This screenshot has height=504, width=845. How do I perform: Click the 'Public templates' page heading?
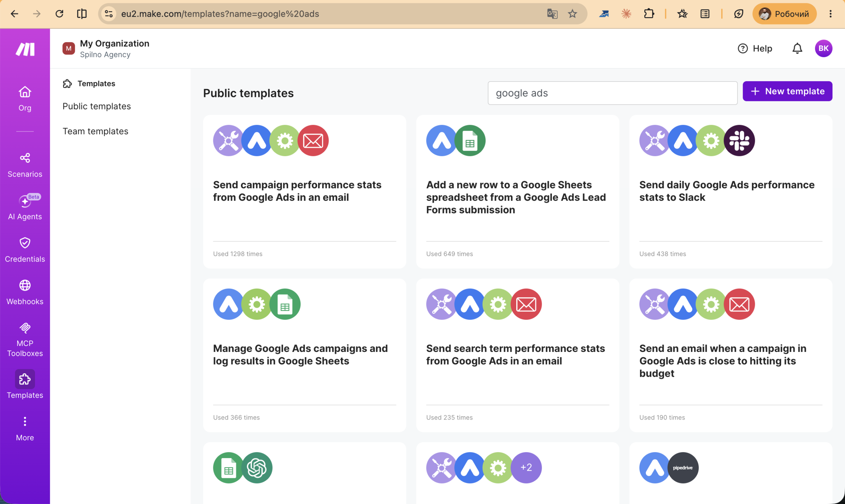click(x=248, y=93)
